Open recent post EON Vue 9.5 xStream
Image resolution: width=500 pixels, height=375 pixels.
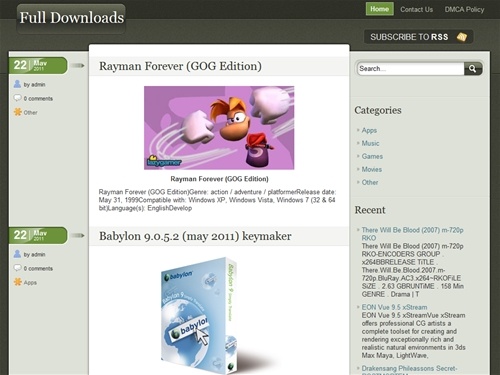(394, 307)
